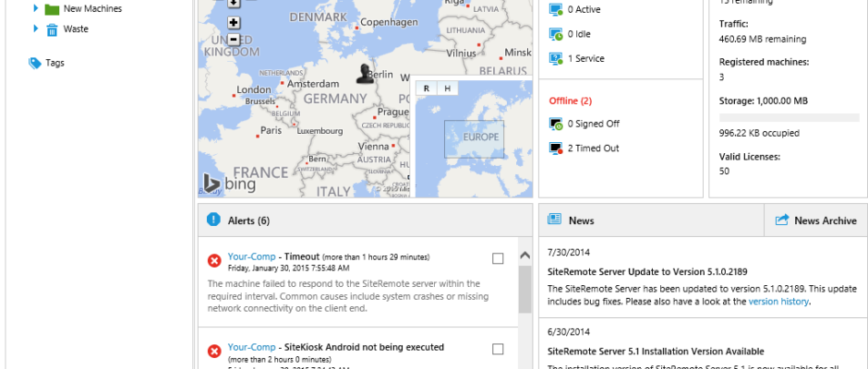Zoom in on the map with plus button
Screen dimensions: 868x369
[234, 23]
